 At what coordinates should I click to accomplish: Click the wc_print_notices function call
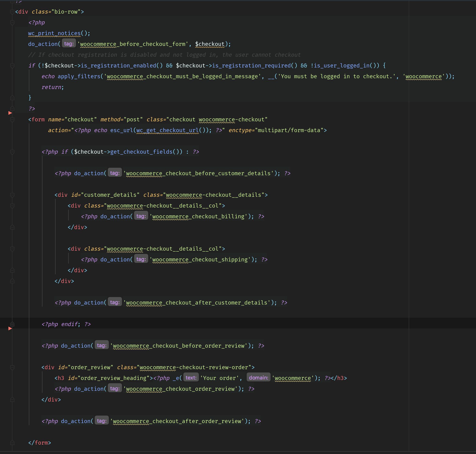(54, 33)
